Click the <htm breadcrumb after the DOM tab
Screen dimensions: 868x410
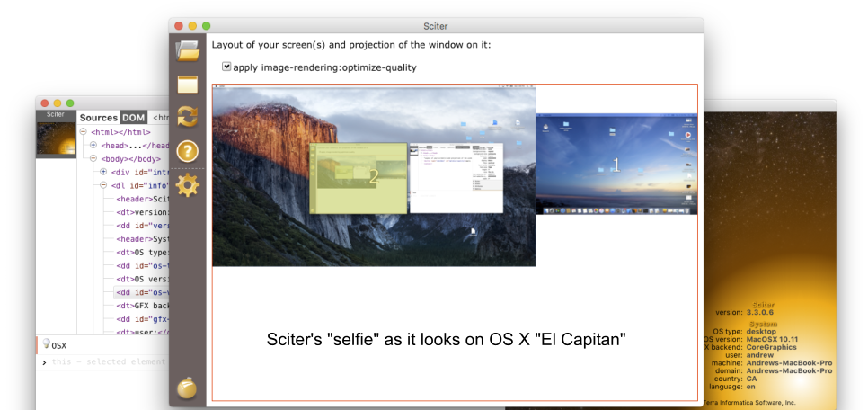coord(161,118)
